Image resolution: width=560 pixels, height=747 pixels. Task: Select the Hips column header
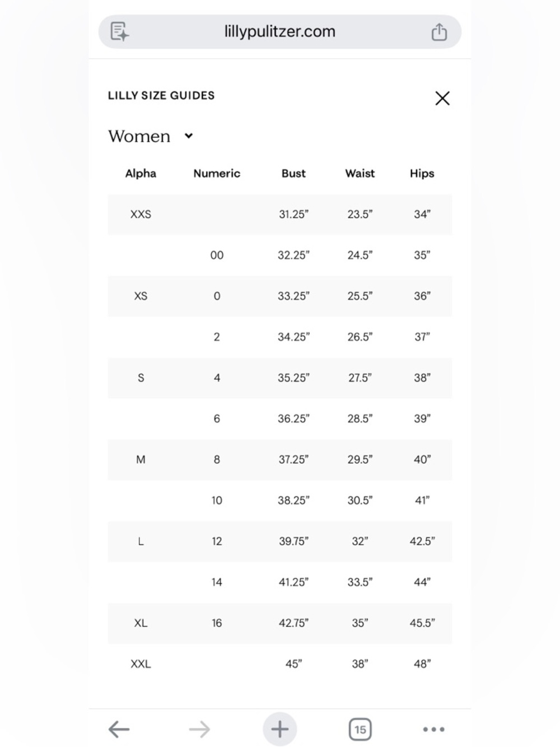click(x=422, y=173)
